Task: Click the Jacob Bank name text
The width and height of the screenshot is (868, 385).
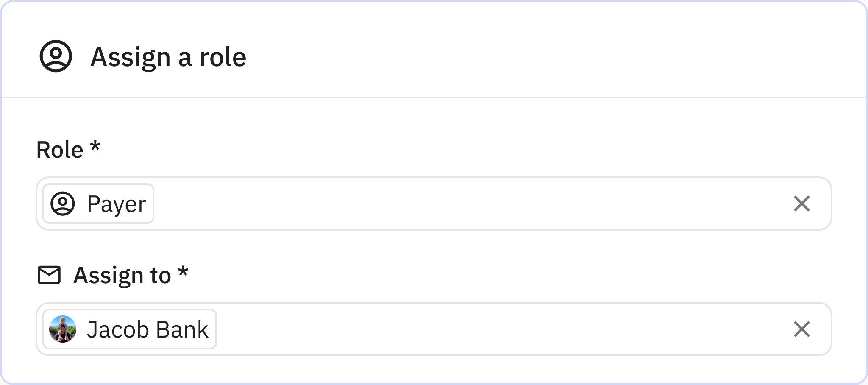Action: 147,329
